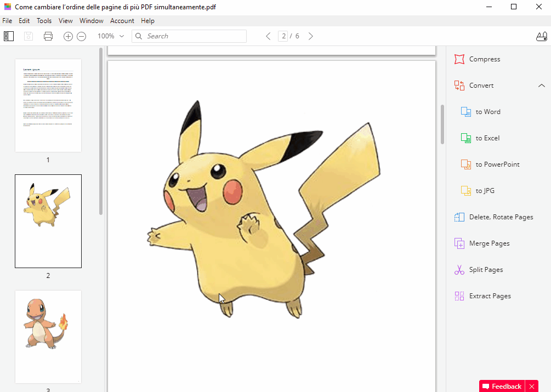This screenshot has height=392, width=551.
Task: Select the Compress label
Action: coord(485,59)
